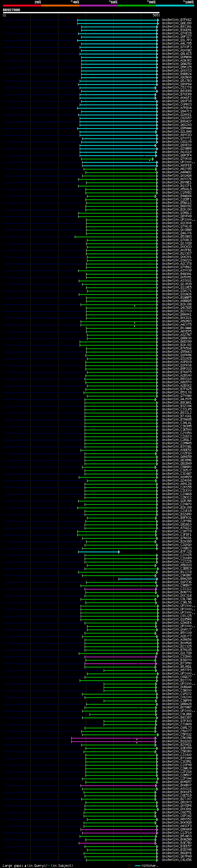Open hit UniRef100_B9I3A1
The image size is (197, 868).
tap(177, 26)
